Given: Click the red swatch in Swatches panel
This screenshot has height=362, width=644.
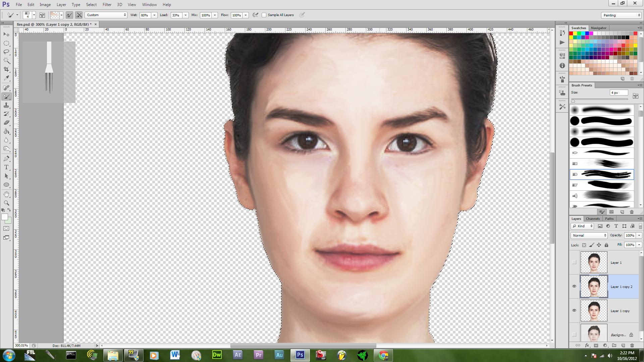Looking at the screenshot, I should (x=571, y=34).
